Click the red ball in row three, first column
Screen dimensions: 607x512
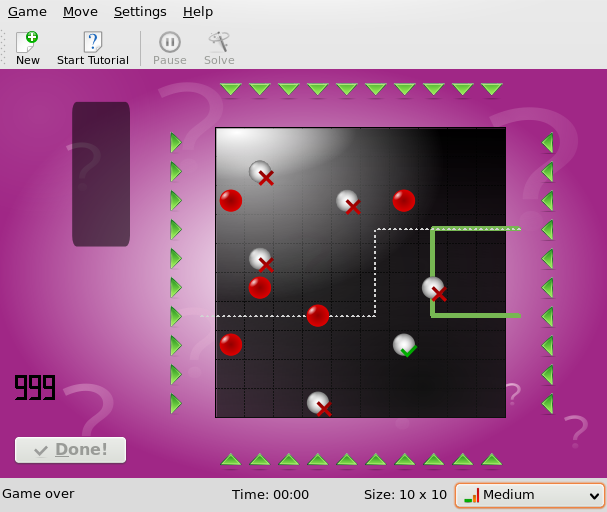[x=231, y=201]
